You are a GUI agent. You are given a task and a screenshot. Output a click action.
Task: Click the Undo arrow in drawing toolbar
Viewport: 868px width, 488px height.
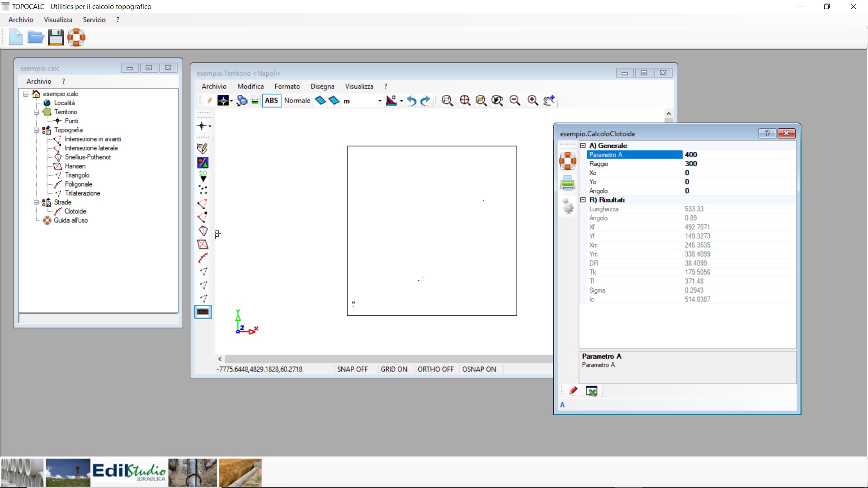tap(411, 101)
